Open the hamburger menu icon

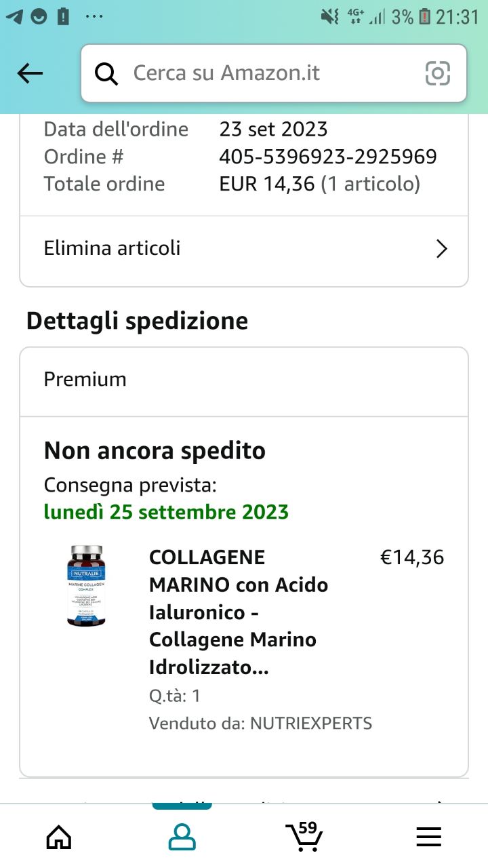point(428,837)
